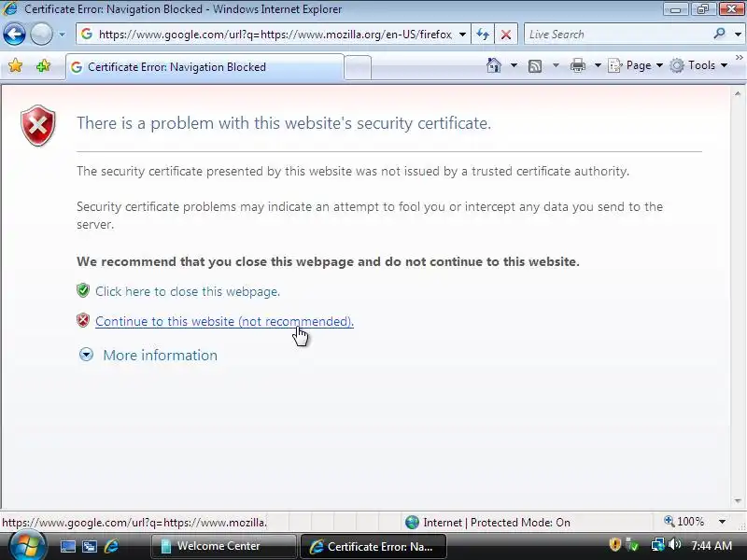Screen dimensions: 747x560
Task: Continue to this website (not recommended) link
Action: coord(224,321)
